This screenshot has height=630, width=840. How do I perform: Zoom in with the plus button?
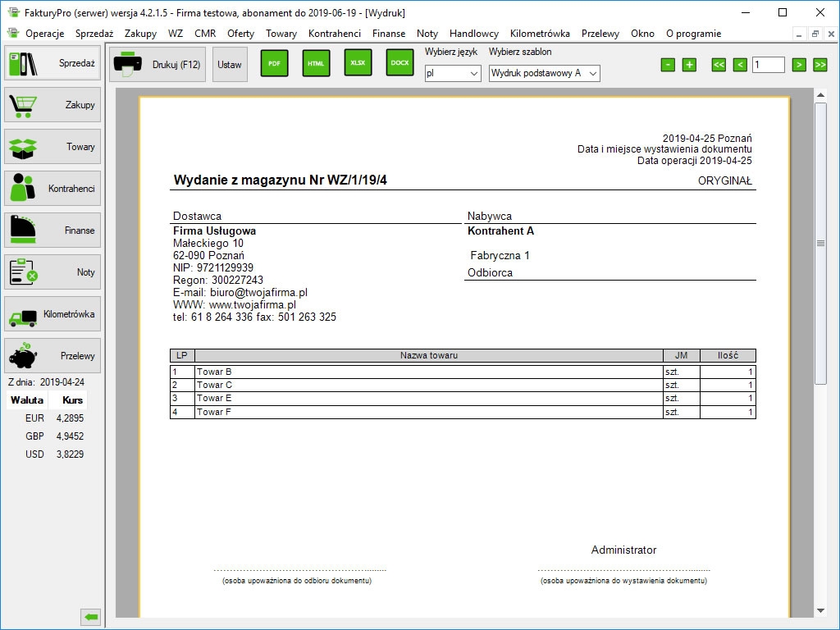pos(689,65)
